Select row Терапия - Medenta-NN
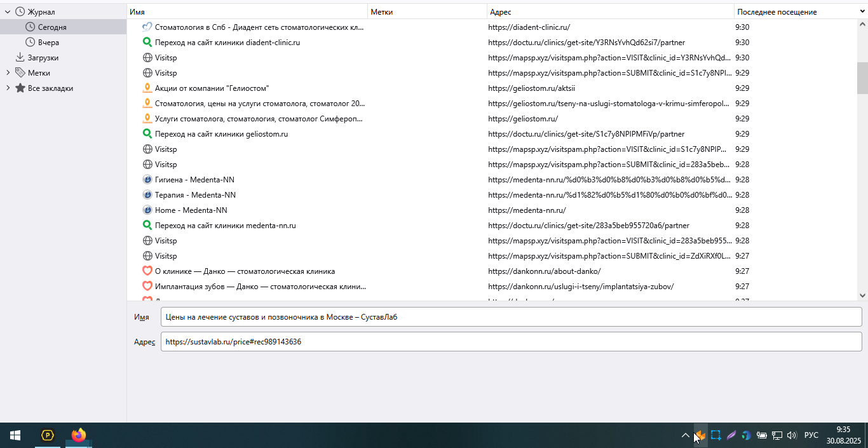The height and width of the screenshot is (448, 868). tap(492, 194)
